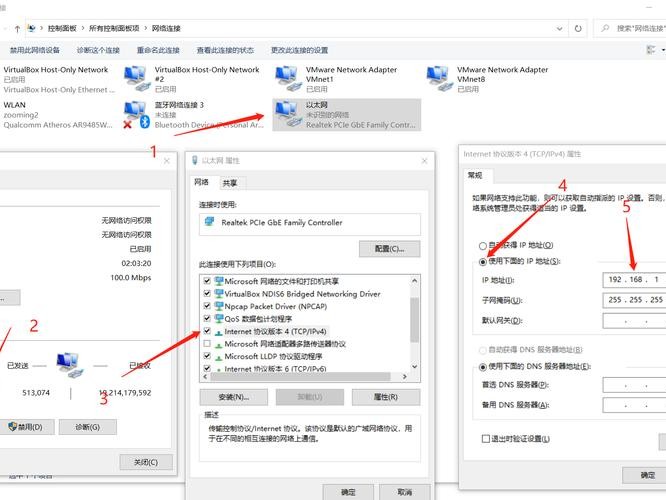The height and width of the screenshot is (500, 666).
Task: Check Microsoft 网络适配器多路传送器协议 checkbox
Action: (x=207, y=343)
